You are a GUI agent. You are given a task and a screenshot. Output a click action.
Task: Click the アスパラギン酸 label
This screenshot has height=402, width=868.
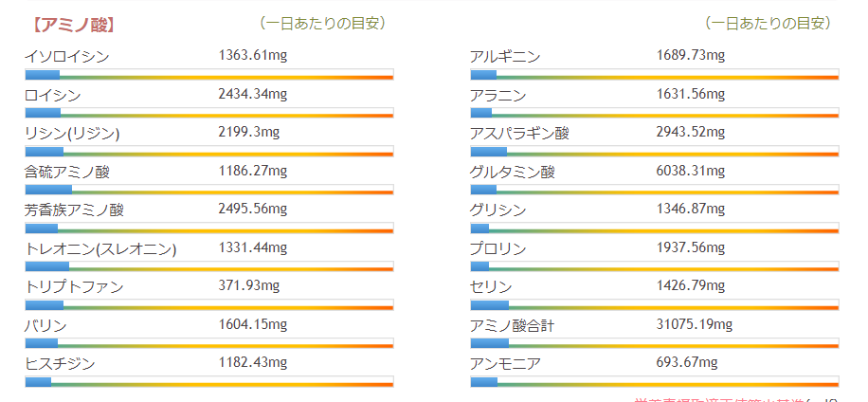pyautogui.click(x=519, y=134)
